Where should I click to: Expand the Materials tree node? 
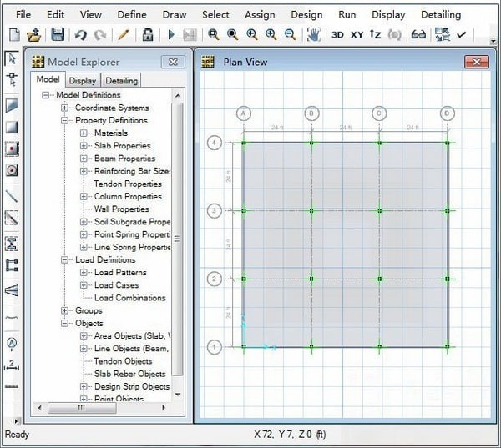[x=83, y=133]
